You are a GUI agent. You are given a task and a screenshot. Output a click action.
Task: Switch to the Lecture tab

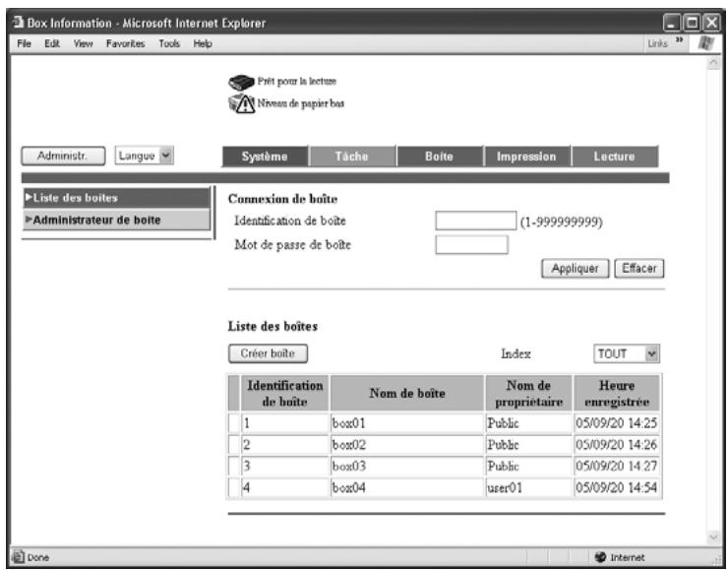pyautogui.click(x=614, y=157)
